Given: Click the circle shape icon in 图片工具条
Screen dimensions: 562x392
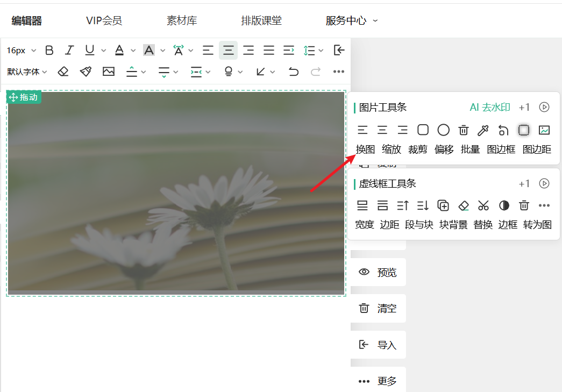Looking at the screenshot, I should click(x=443, y=130).
